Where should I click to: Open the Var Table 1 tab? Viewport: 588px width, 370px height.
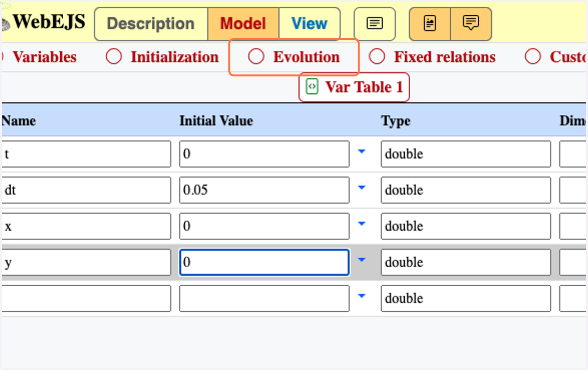coord(354,87)
